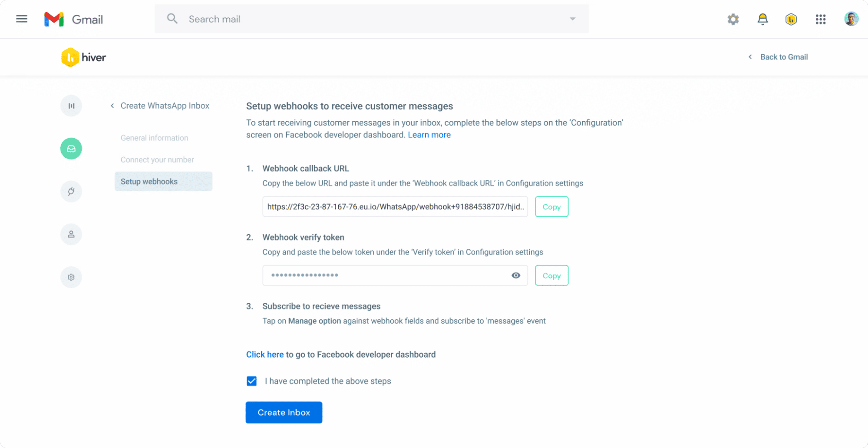
Task: Open the Hiver analytics panel icon
Action: pos(71,106)
